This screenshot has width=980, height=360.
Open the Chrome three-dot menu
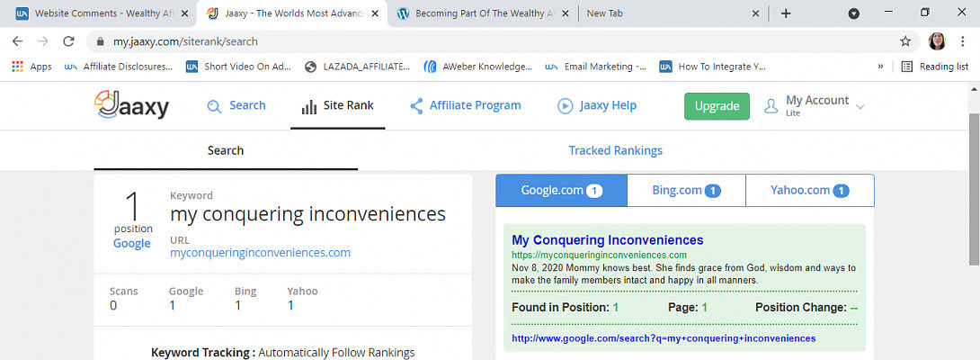pyautogui.click(x=963, y=41)
